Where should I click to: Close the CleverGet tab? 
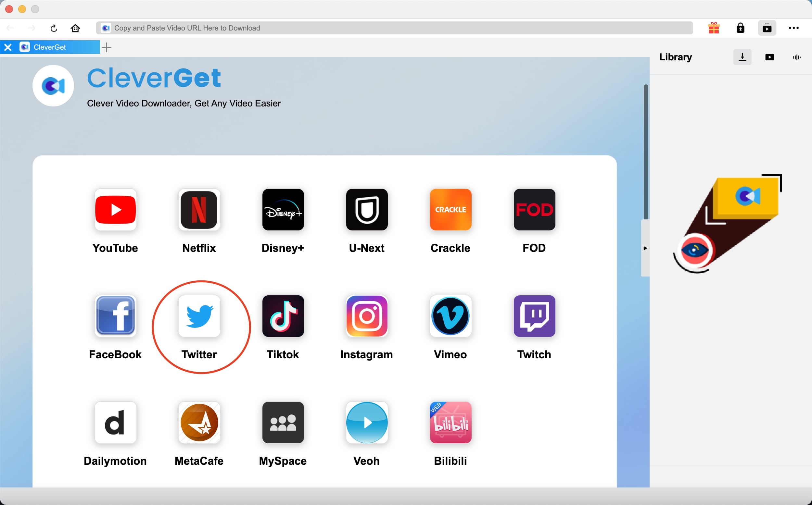[8, 47]
